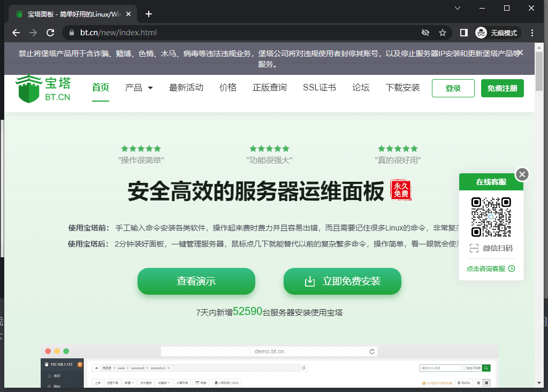Viewport: 548px width, 392px height.
Task: Click the new tab plus icon
Action: [x=149, y=14]
